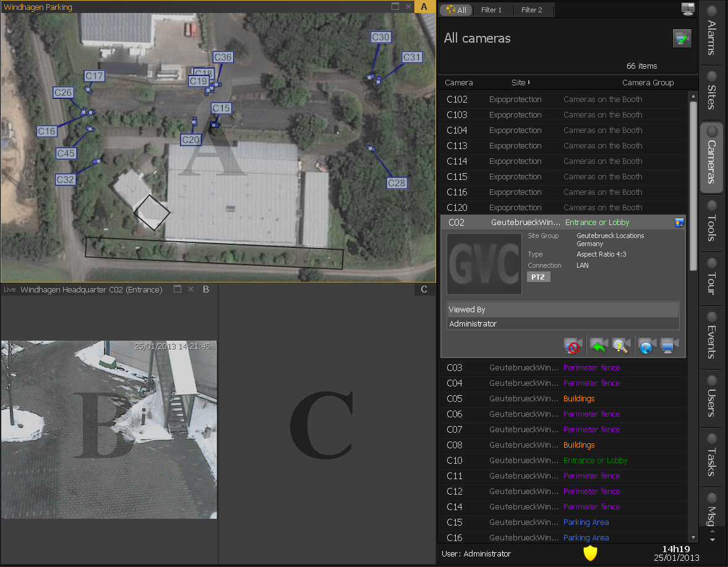
Task: Click the yellow shield status icon
Action: (590, 553)
